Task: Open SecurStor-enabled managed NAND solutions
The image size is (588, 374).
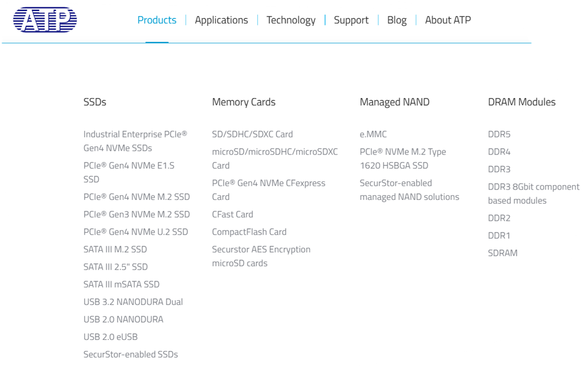Action: pos(409,190)
